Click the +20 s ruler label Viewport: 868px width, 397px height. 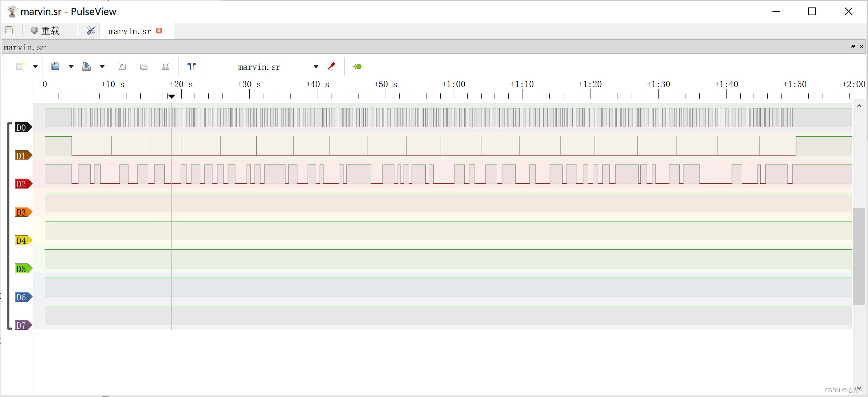181,84
